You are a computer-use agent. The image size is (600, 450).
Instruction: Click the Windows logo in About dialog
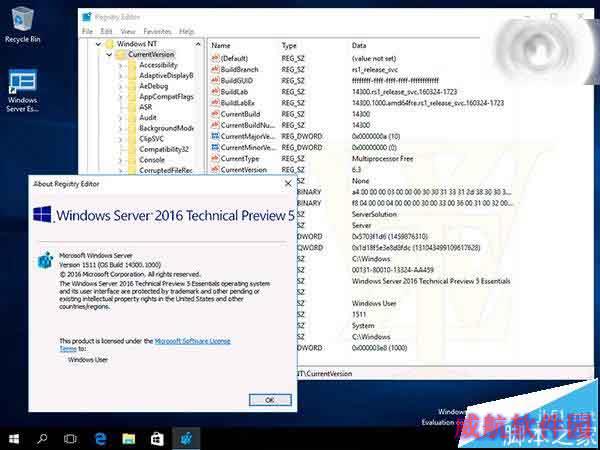42,214
